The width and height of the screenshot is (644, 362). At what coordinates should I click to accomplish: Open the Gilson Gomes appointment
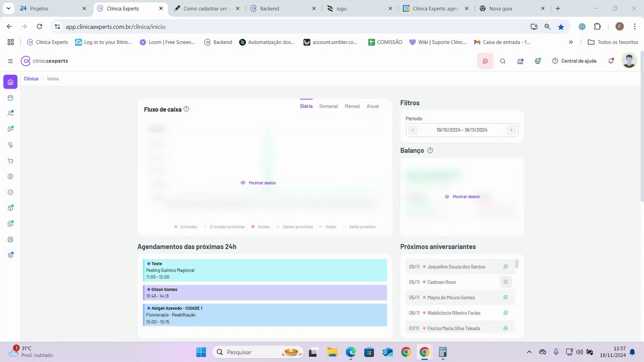coord(265,293)
